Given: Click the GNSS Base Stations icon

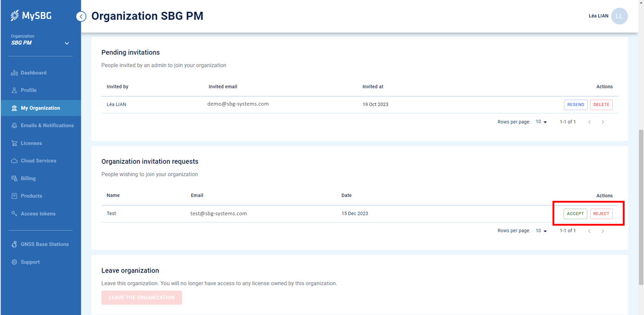Looking at the screenshot, I should (x=14, y=245).
